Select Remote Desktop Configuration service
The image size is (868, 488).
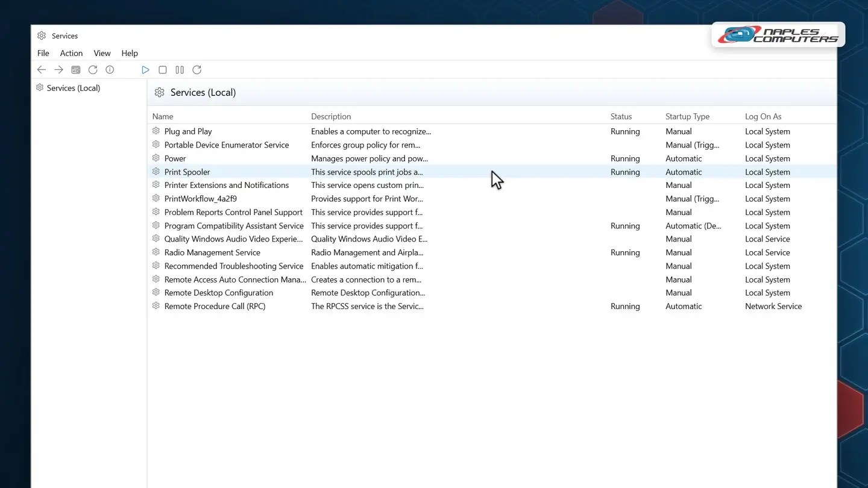point(219,293)
